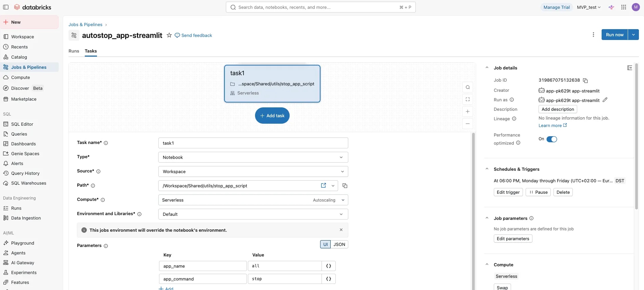Switch parameters view to JSON
The image size is (644, 290).
(x=339, y=244)
